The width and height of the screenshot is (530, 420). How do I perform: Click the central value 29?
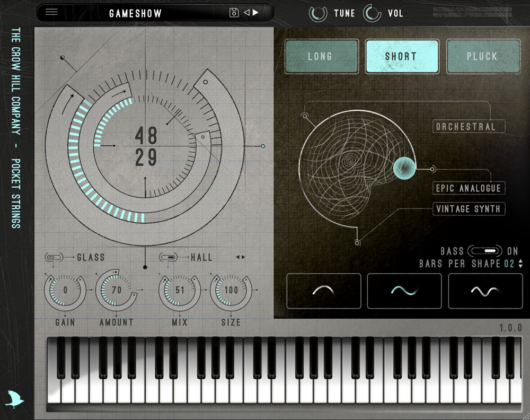[x=146, y=157]
